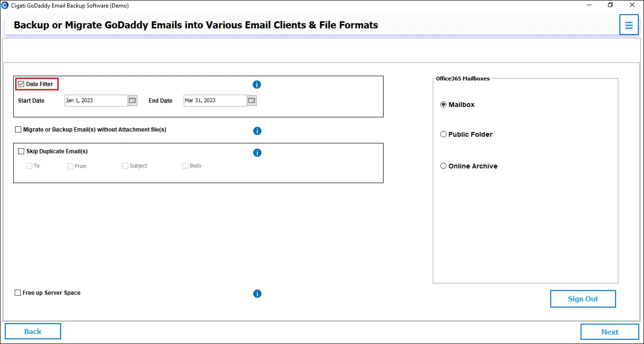This screenshot has width=644, height=344.
Task: Click info icon for Free up Server Space
Action: point(257,294)
